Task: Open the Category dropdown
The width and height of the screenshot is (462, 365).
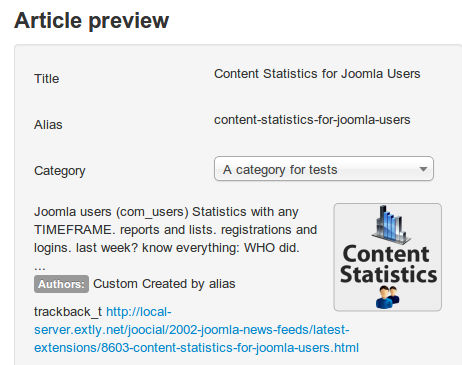Action: (324, 169)
